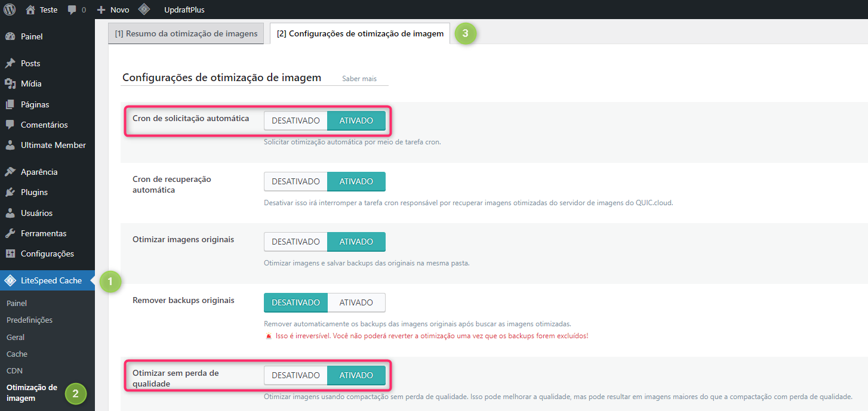Image resolution: width=868 pixels, height=411 pixels.
Task: Click the Mídia icon in sidebar
Action: (10, 84)
